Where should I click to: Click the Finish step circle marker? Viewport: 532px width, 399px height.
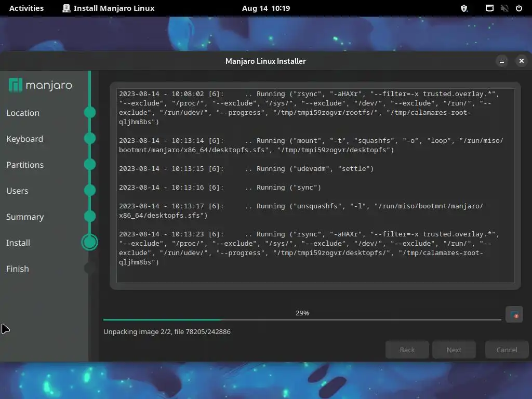(89, 268)
